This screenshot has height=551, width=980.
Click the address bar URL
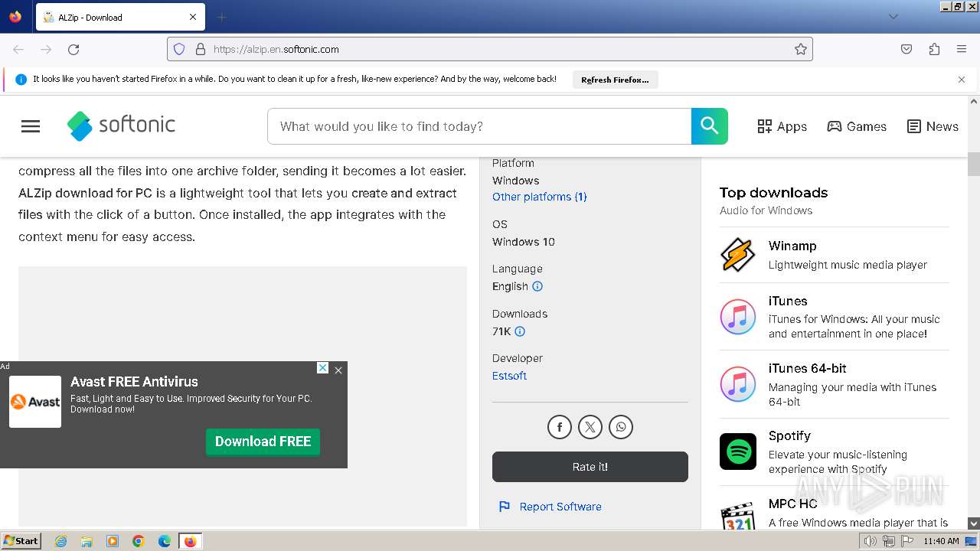point(276,49)
